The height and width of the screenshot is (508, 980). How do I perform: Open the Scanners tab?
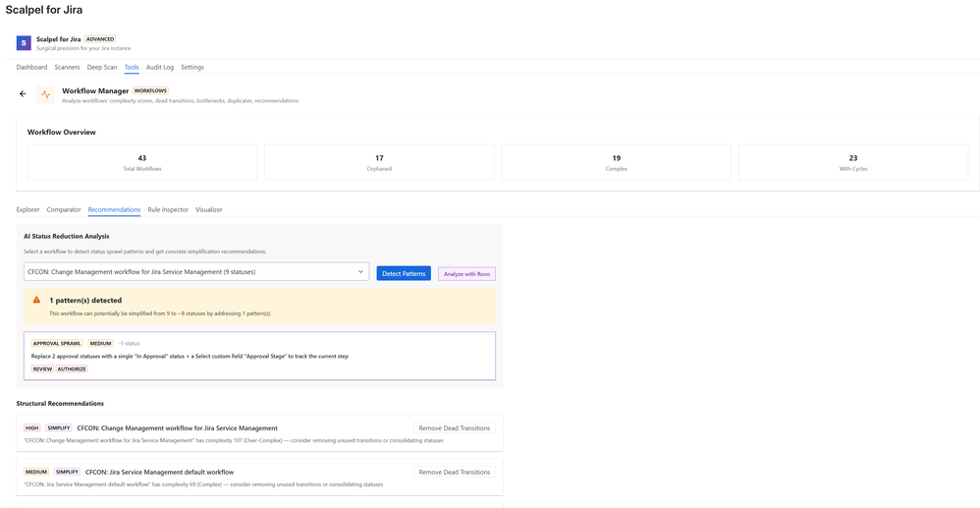coord(68,67)
